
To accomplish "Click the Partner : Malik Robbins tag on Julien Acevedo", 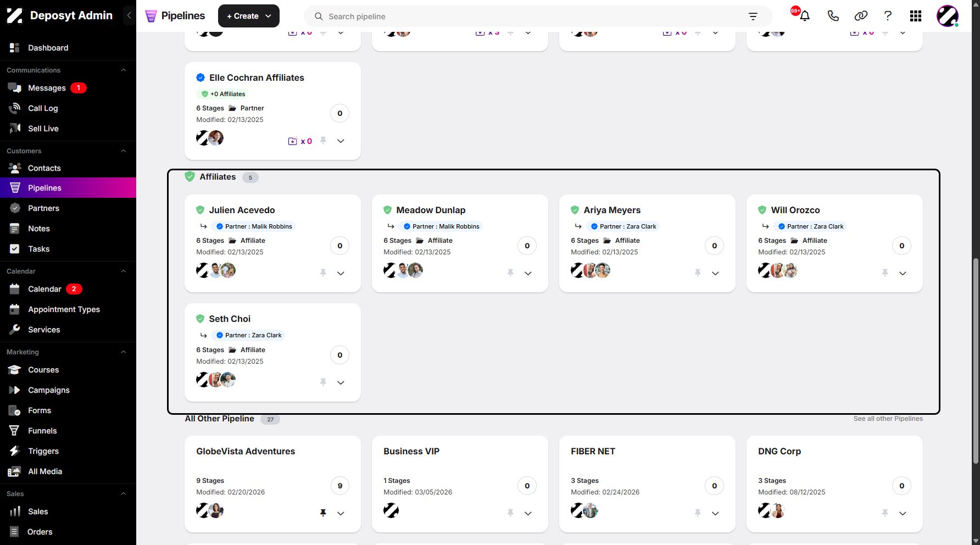I will pos(253,226).
